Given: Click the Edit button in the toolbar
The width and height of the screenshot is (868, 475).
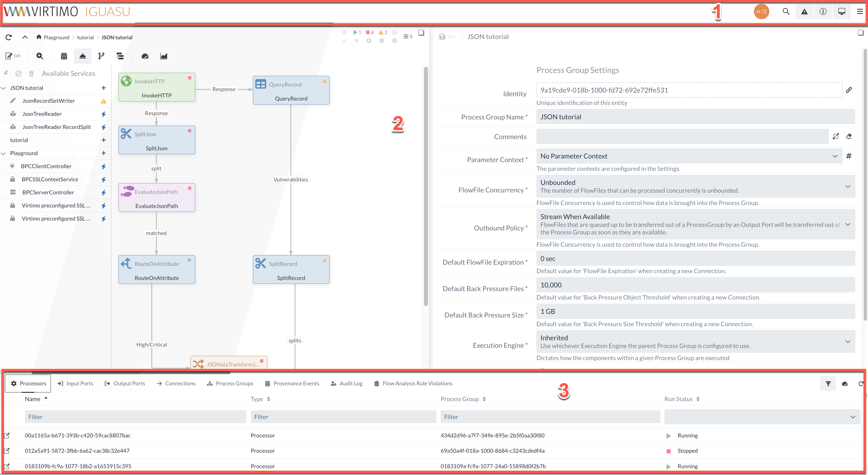Looking at the screenshot, I should [13, 56].
